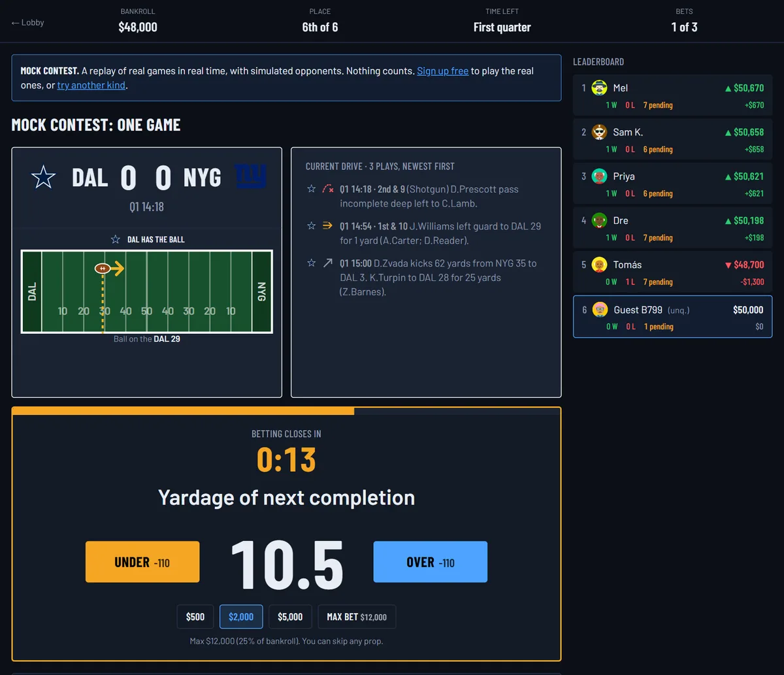784x675 pixels.
Task: Click Priya's avatar in the leaderboard
Action: coord(599,176)
